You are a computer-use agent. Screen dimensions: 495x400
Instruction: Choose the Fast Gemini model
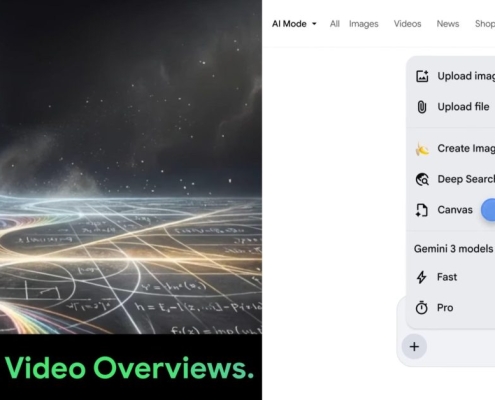tap(447, 277)
